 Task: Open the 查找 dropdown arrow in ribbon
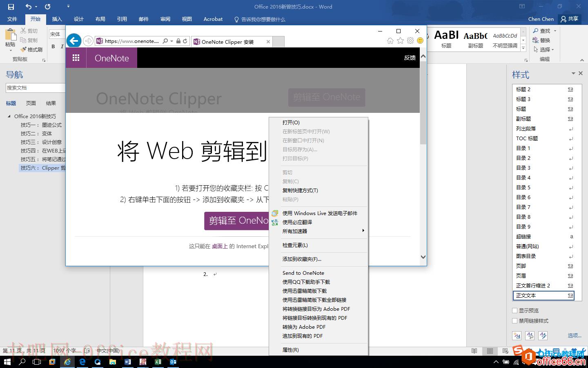[555, 31]
